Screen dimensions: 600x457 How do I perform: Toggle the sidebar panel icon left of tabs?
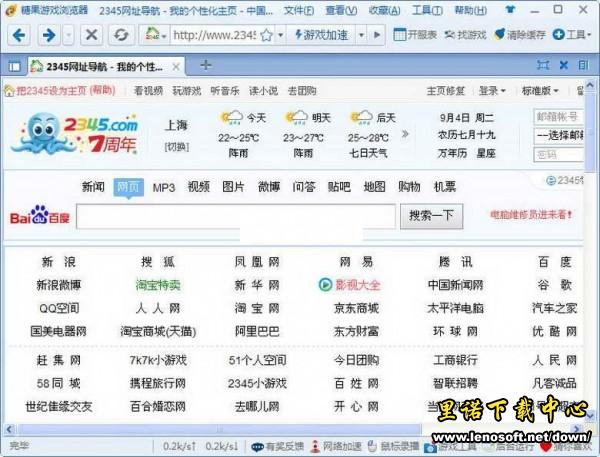(x=14, y=67)
